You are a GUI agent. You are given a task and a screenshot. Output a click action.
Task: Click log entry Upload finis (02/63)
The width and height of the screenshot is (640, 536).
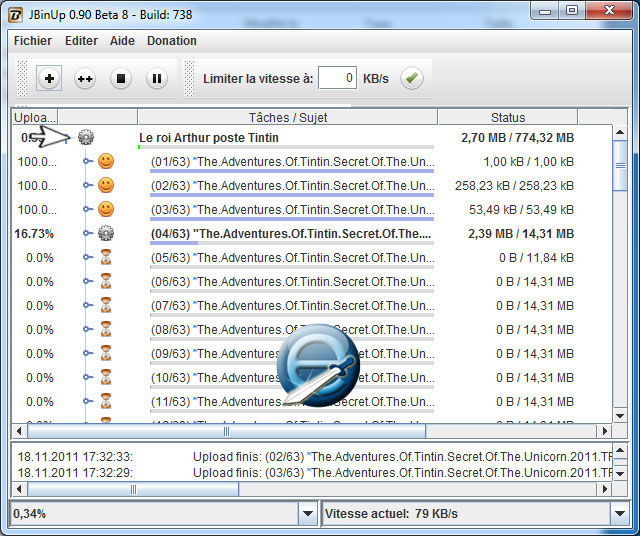pyautogui.click(x=402, y=456)
